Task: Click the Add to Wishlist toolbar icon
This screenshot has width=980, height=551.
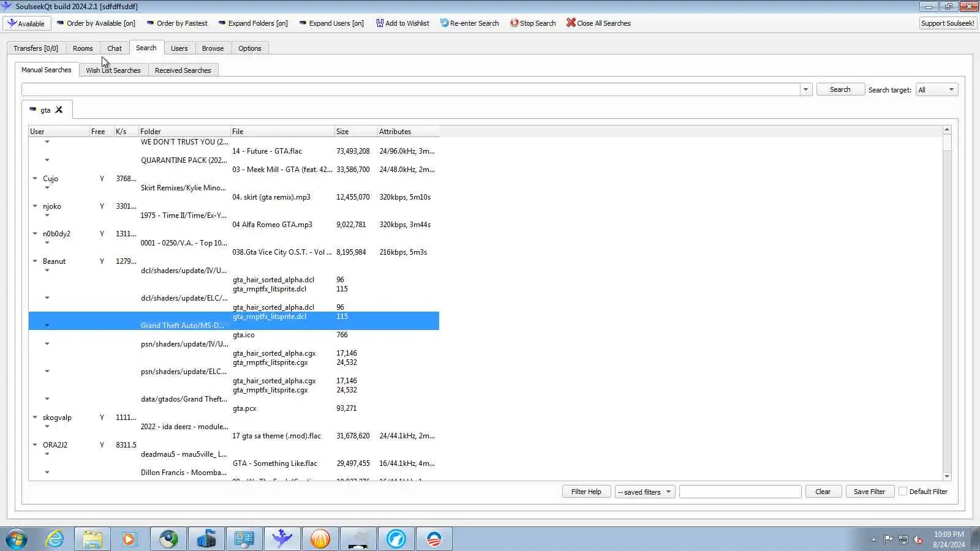Action: point(380,23)
